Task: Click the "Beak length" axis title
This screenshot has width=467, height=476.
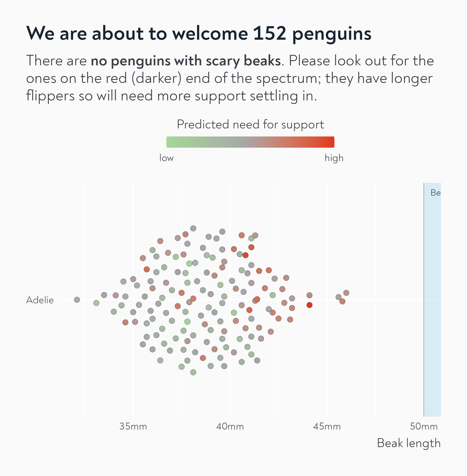Action: (409, 443)
